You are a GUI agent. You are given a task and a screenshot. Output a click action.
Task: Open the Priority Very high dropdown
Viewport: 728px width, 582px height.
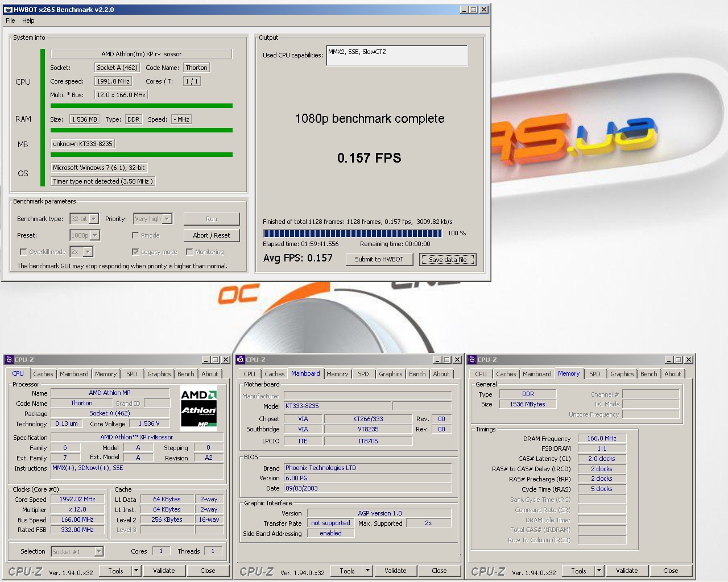tap(167, 219)
